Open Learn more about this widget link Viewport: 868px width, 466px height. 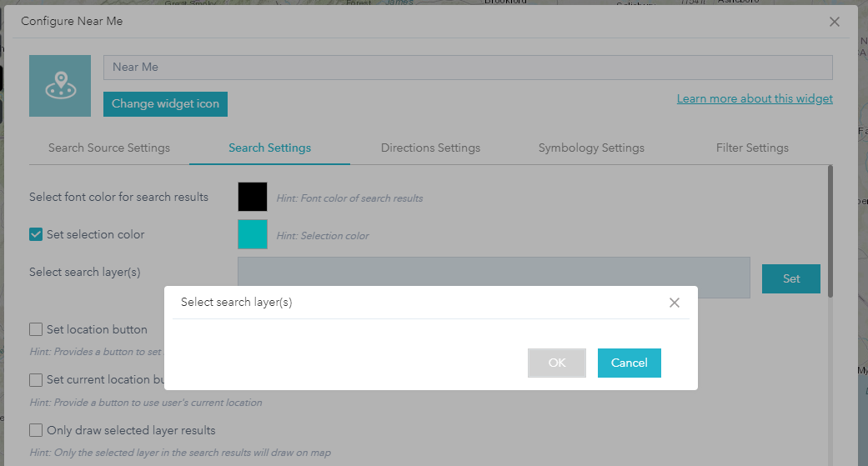pos(755,98)
